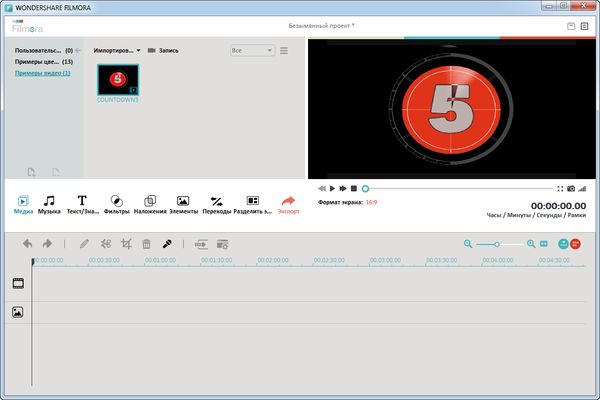Click the undo arrow in timeline toolbar
The height and width of the screenshot is (400, 600).
(27, 243)
